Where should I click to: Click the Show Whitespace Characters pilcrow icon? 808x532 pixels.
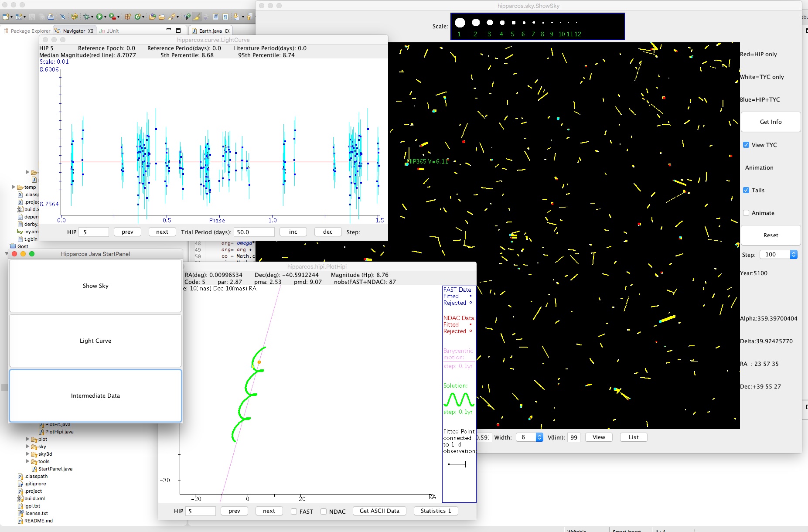(x=225, y=17)
